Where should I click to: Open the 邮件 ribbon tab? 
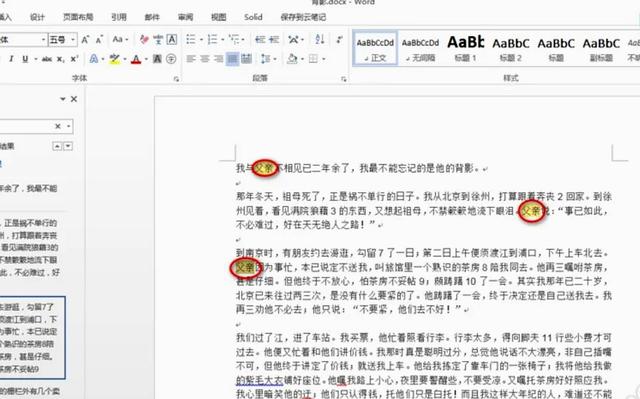coord(152,17)
